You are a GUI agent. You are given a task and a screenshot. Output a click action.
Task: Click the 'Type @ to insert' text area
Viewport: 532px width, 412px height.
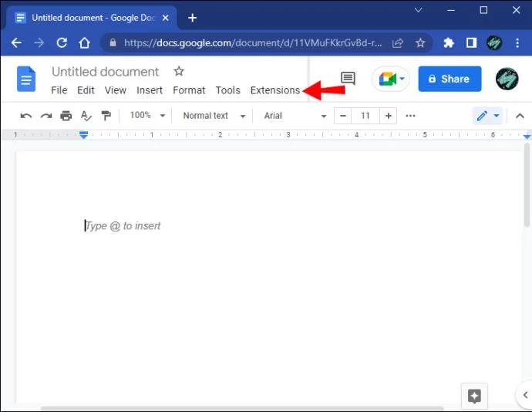(123, 226)
